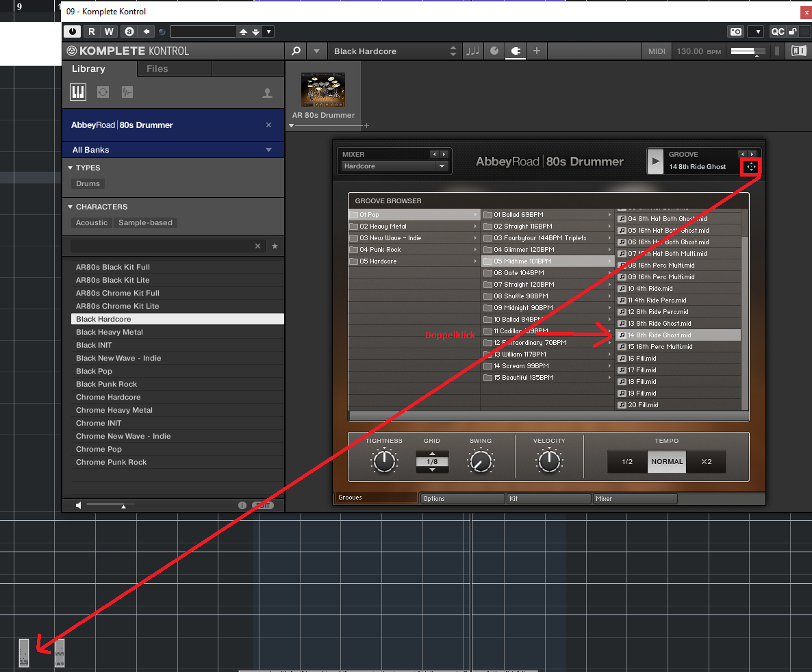Click the info icon at browser bottom
The height and width of the screenshot is (672, 812).
(242, 505)
